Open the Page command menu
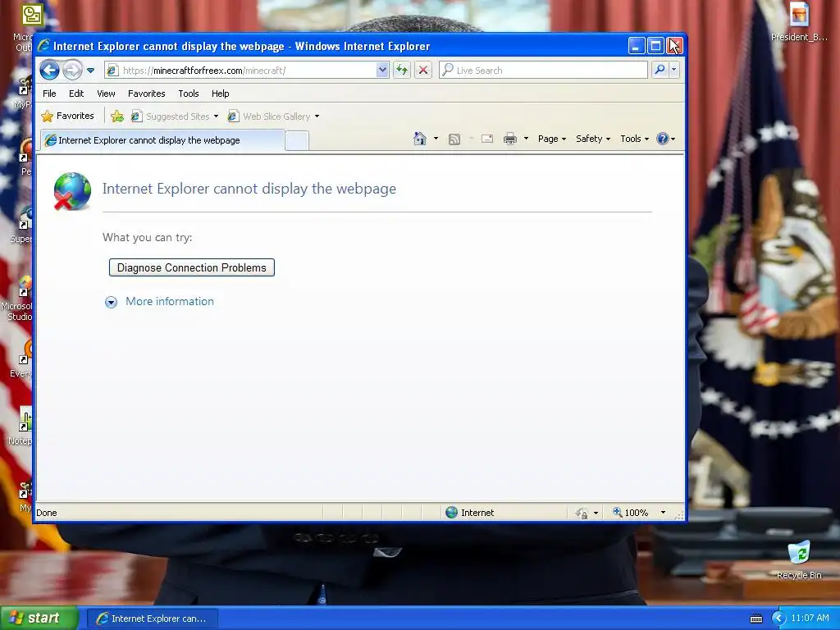The image size is (840, 630). (x=552, y=139)
